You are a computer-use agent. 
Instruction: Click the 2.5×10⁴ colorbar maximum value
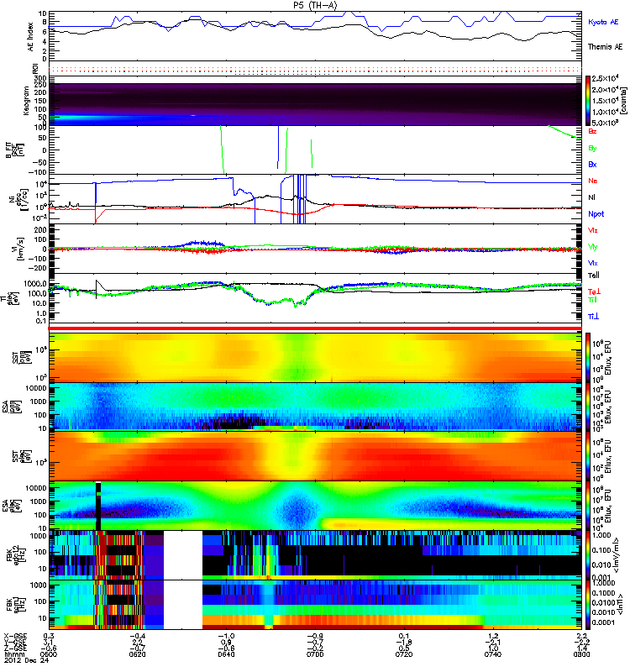tap(605, 78)
